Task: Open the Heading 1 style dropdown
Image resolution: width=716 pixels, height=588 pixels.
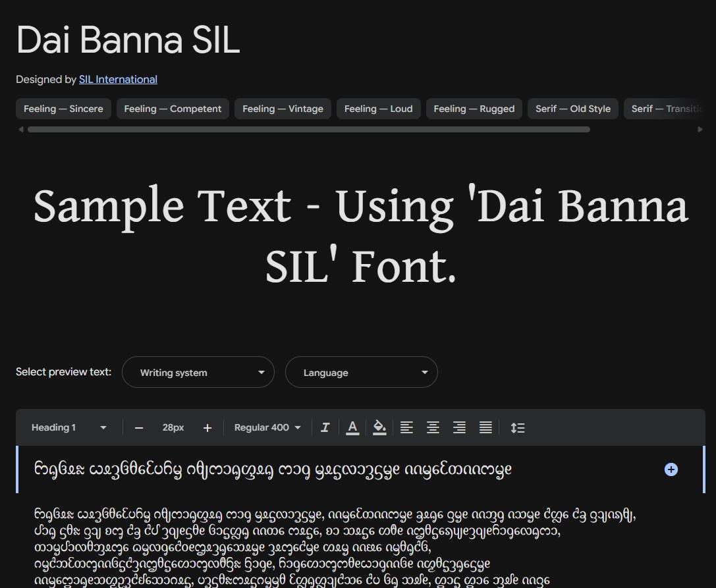Action: coord(69,428)
